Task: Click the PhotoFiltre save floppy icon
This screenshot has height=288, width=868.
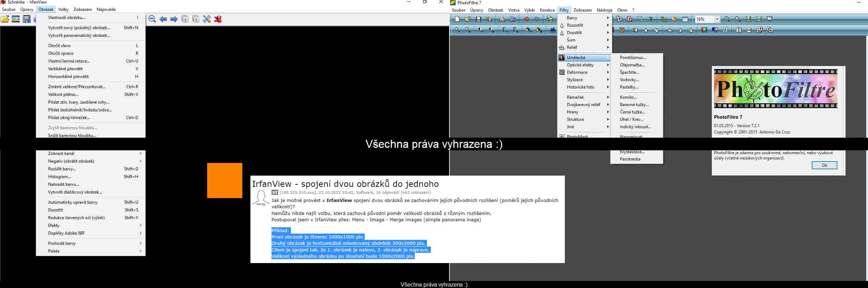Action: pos(478,19)
